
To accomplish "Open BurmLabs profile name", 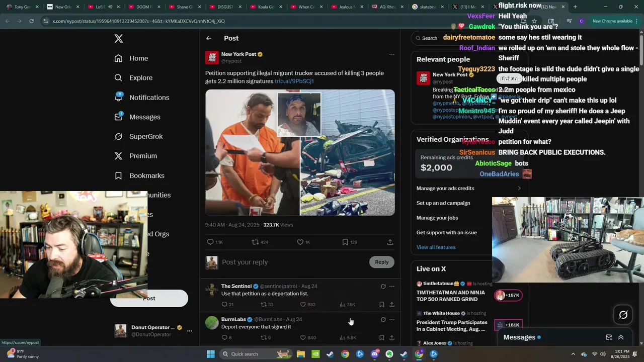I will (x=233, y=319).
